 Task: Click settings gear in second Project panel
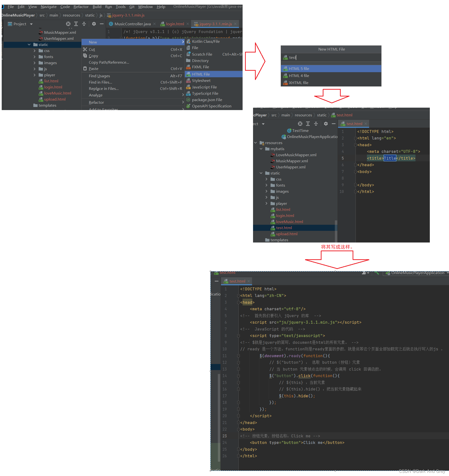pos(326,124)
